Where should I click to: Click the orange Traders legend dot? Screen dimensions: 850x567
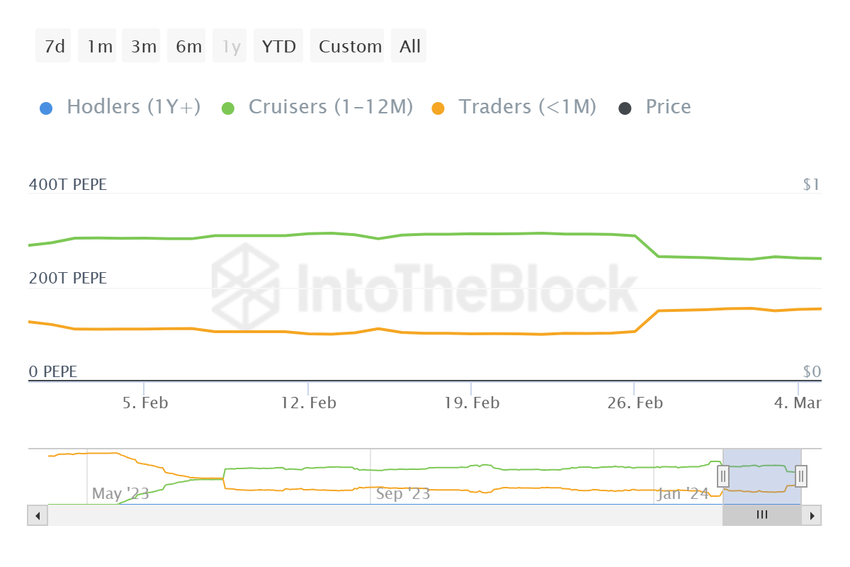click(x=438, y=108)
